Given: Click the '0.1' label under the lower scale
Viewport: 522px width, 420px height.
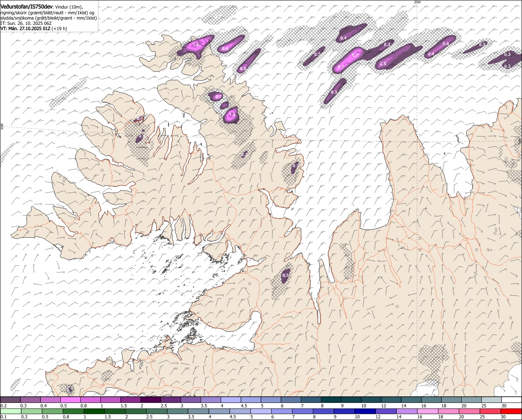Looking at the screenshot, I should pyautogui.click(x=3, y=417).
